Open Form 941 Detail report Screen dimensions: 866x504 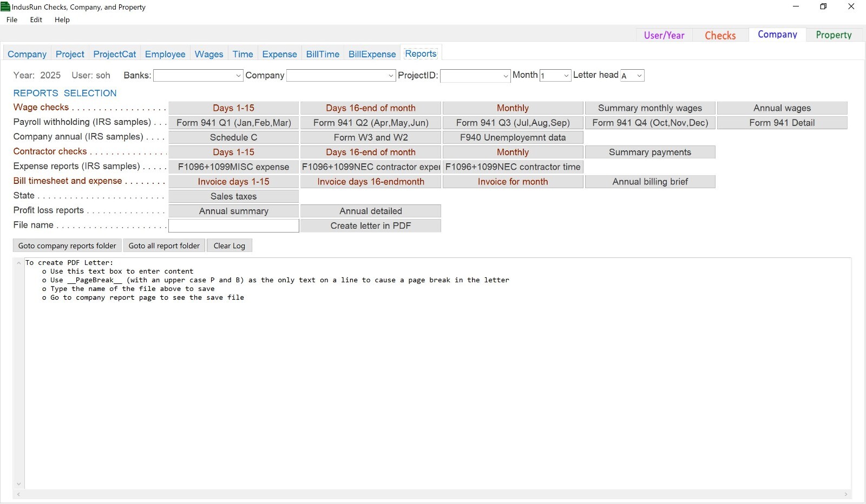tap(782, 123)
